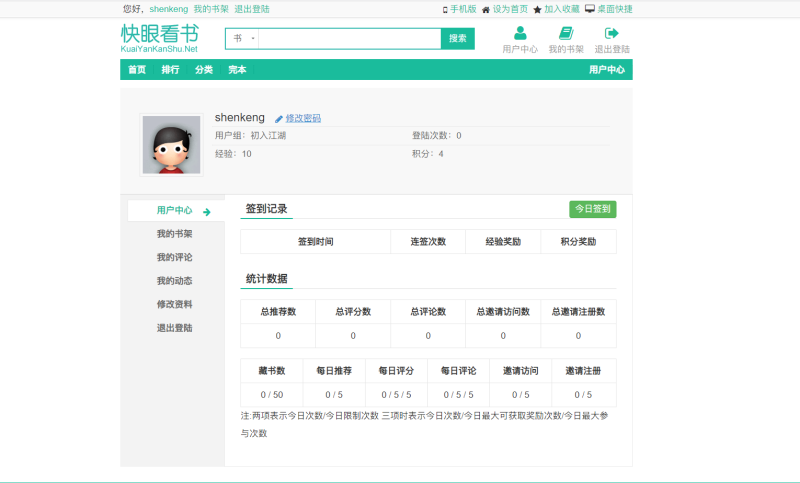The height and width of the screenshot is (483, 800).
Task: Click the 桌面快捷 link
Action: coord(615,9)
